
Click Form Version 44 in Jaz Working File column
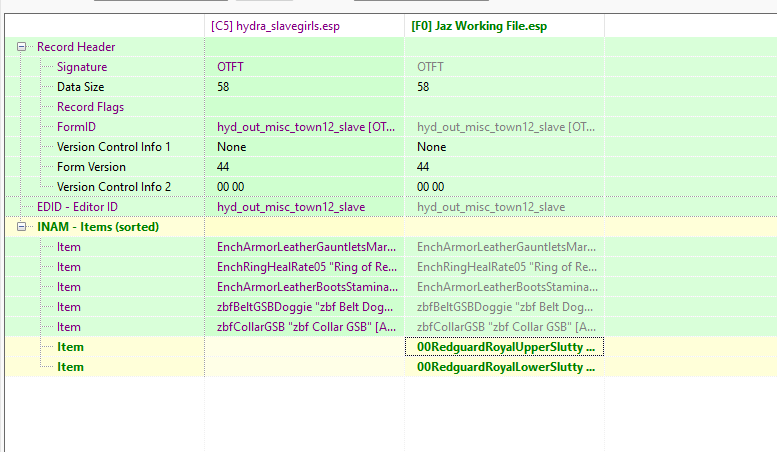[x=423, y=167]
